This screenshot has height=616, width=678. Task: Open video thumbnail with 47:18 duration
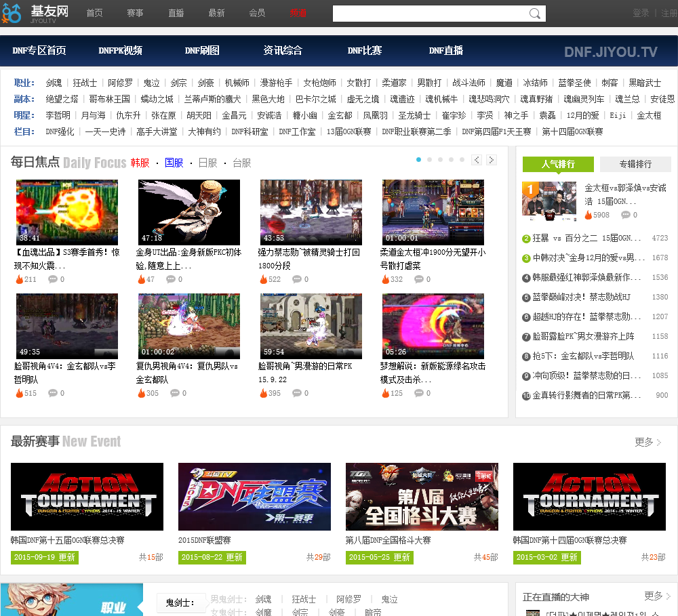click(189, 212)
